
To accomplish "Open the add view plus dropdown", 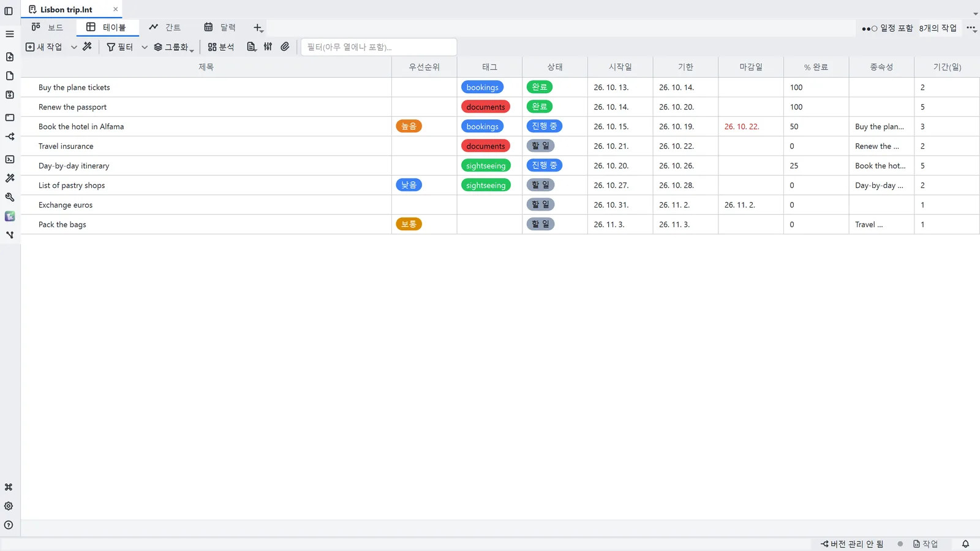I will pyautogui.click(x=258, y=28).
